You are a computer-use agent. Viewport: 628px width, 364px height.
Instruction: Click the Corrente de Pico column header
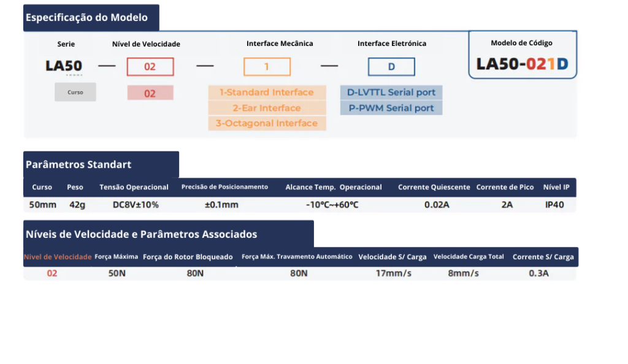point(505,188)
